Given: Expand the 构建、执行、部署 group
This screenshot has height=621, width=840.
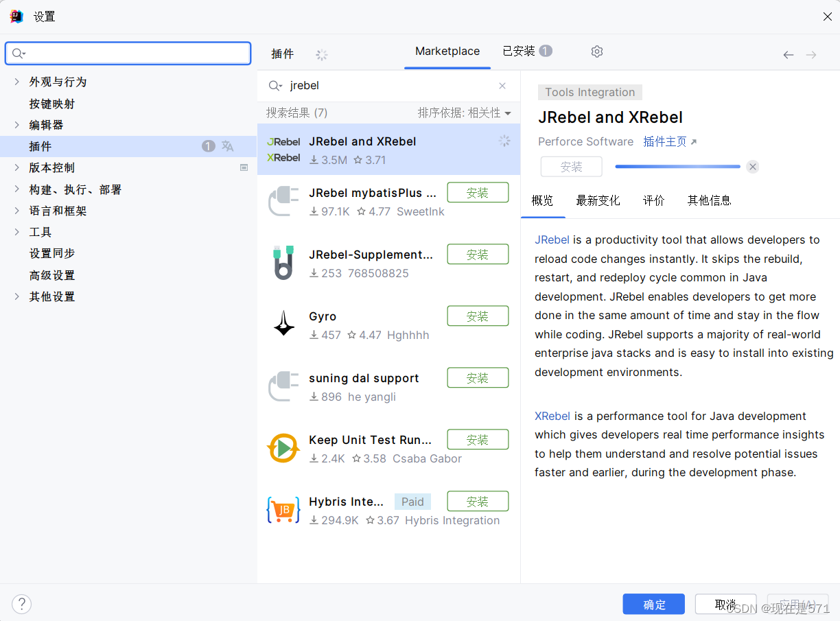Looking at the screenshot, I should 16,189.
